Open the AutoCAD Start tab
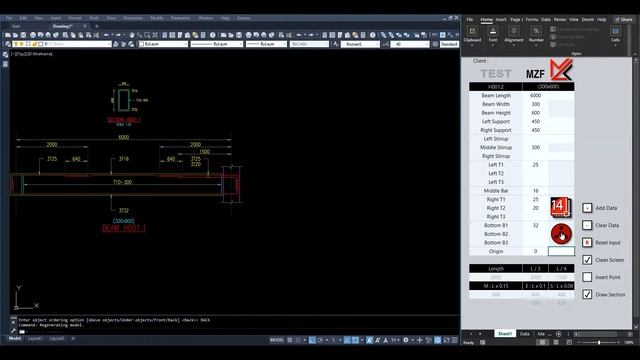 16,26
